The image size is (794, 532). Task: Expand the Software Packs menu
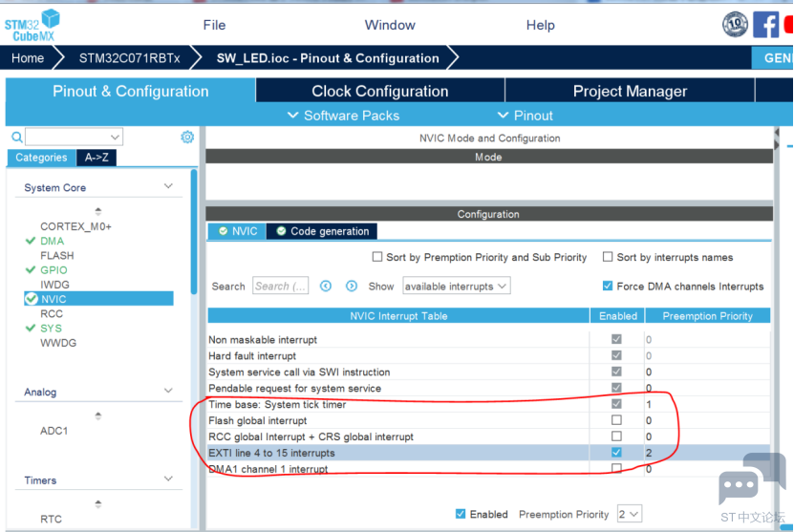(x=344, y=116)
